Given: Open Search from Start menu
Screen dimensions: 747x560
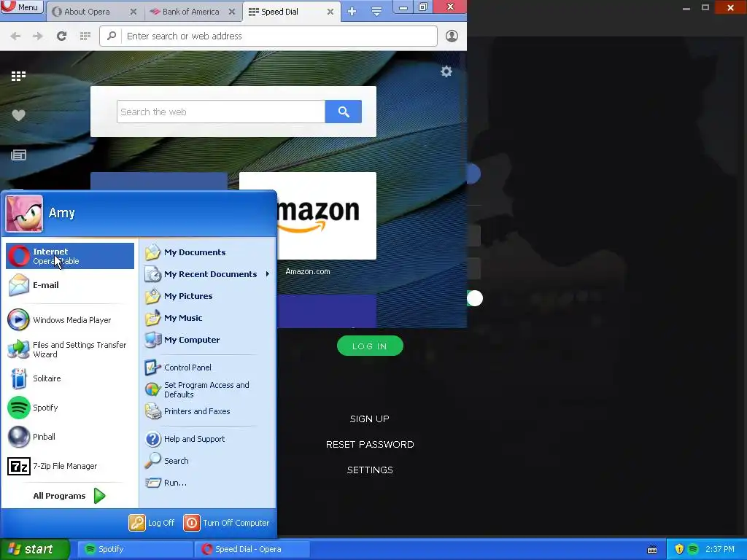Looking at the screenshot, I should [x=208, y=461].
